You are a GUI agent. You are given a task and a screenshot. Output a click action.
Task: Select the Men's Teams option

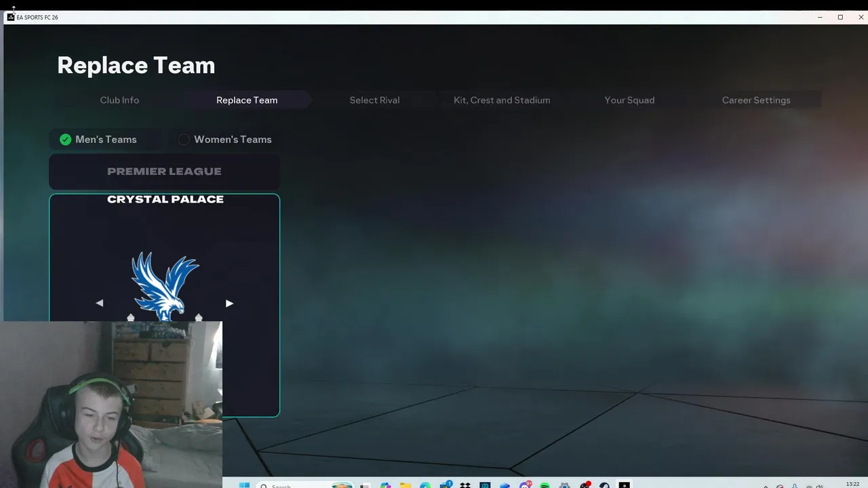[x=105, y=140]
